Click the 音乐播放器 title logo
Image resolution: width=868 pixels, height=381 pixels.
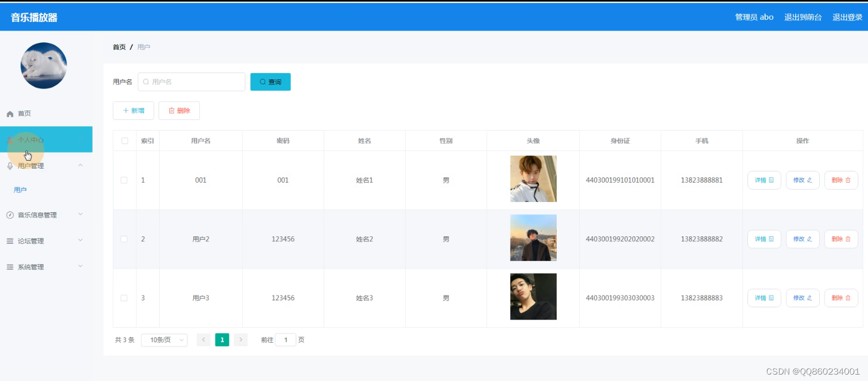pyautogui.click(x=34, y=17)
